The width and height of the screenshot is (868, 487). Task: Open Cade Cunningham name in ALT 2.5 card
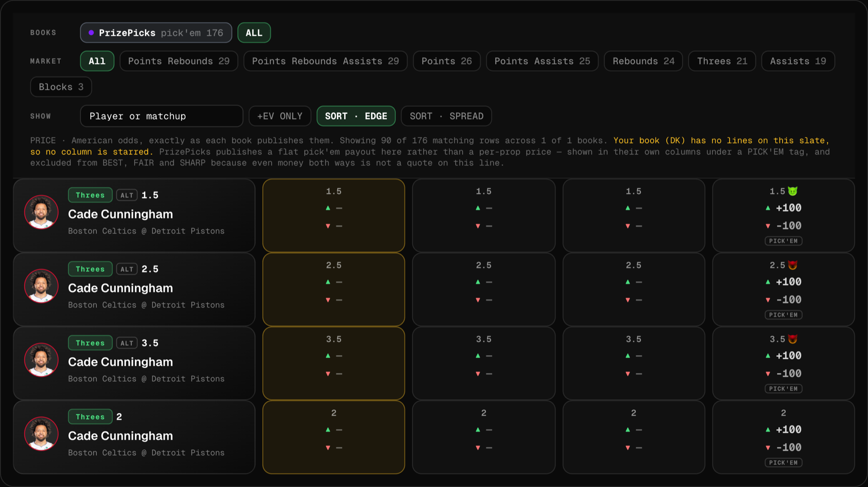(121, 288)
